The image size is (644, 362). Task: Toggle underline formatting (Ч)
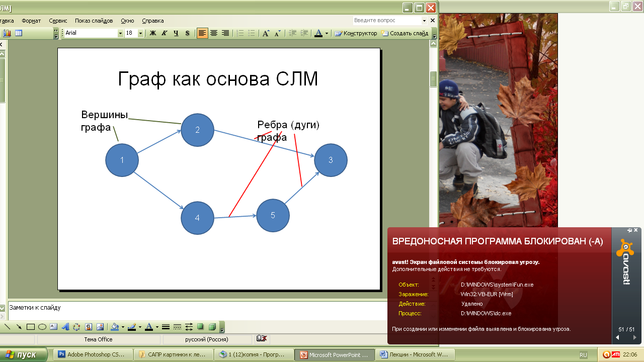(x=176, y=33)
